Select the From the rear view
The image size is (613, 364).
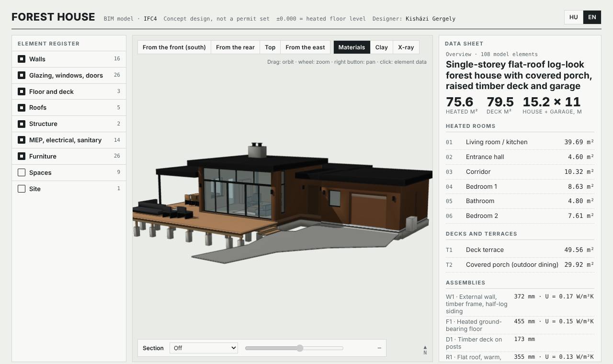coord(235,47)
